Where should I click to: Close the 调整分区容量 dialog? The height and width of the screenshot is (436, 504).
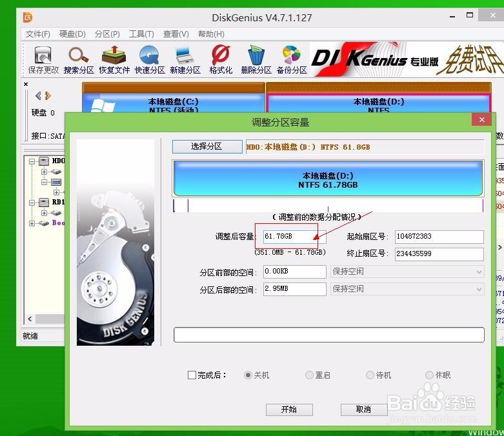click(481, 119)
